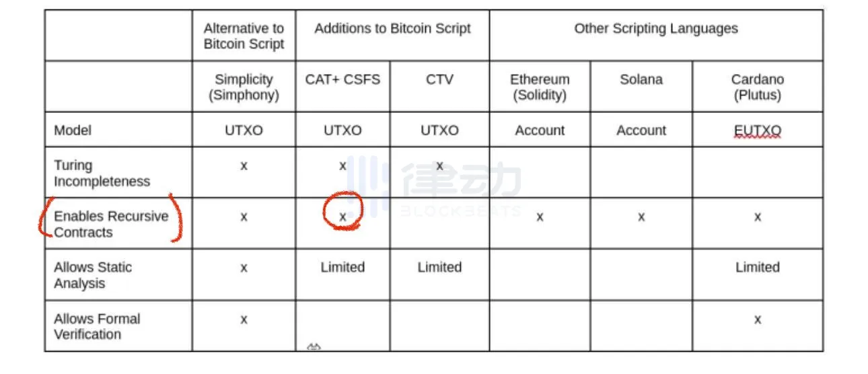Select the "Cardano (Plutus)" column heading
The width and height of the screenshot is (868, 374).
point(757,87)
